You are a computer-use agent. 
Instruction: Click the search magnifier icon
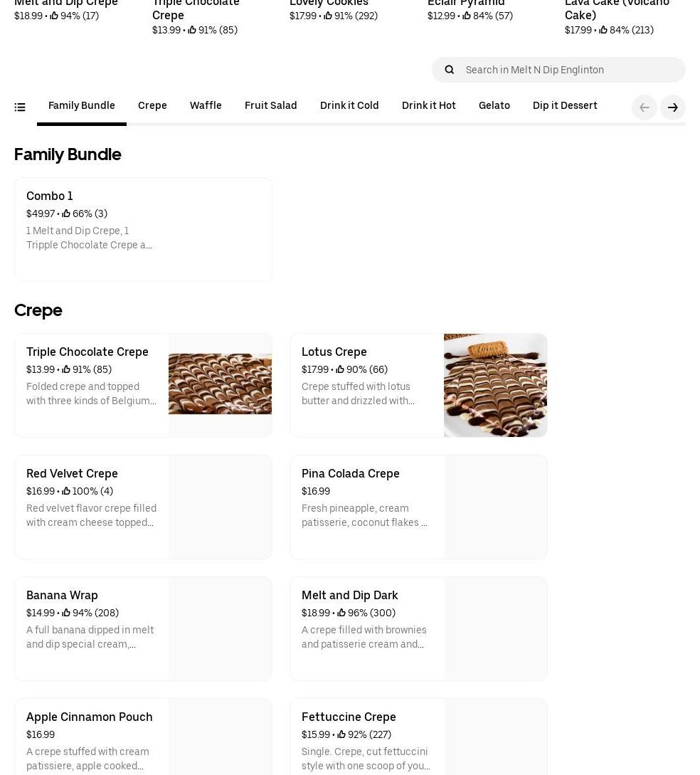(x=449, y=70)
